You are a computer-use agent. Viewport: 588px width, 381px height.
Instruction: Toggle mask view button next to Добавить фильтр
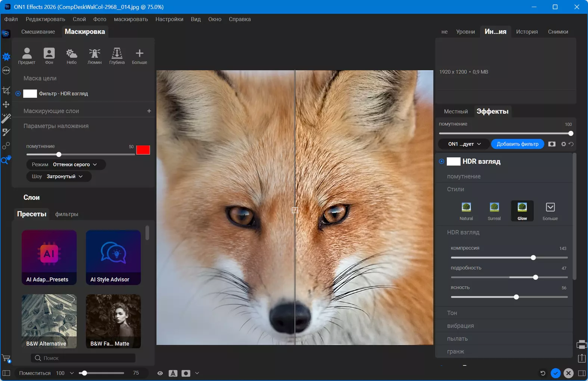[x=552, y=144]
